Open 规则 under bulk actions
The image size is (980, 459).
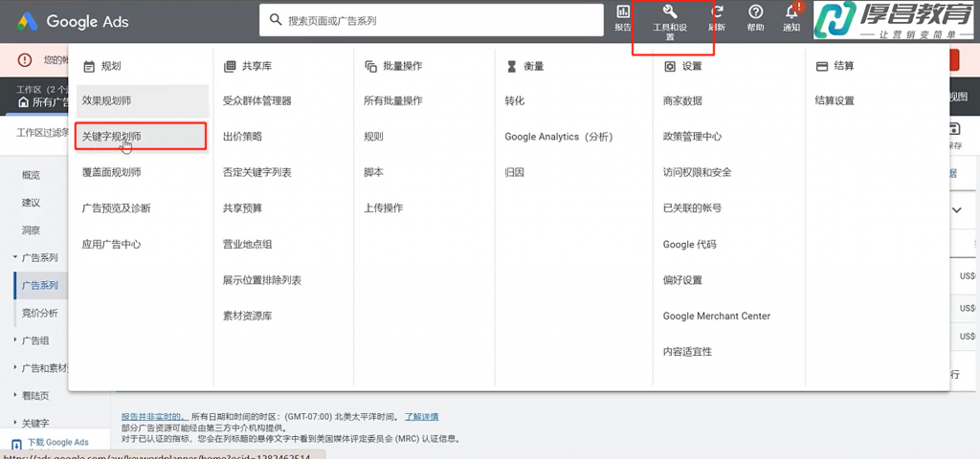click(x=374, y=136)
